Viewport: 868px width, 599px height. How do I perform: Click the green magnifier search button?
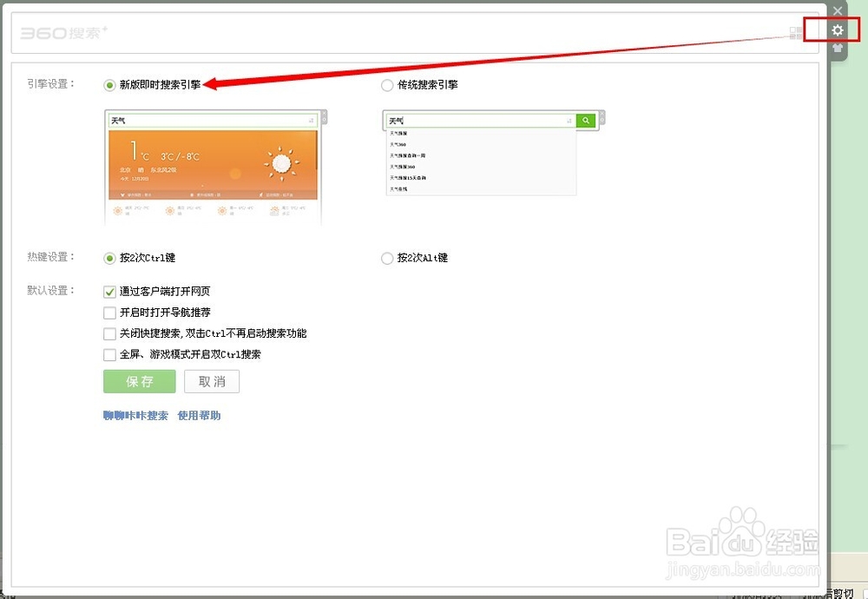585,119
